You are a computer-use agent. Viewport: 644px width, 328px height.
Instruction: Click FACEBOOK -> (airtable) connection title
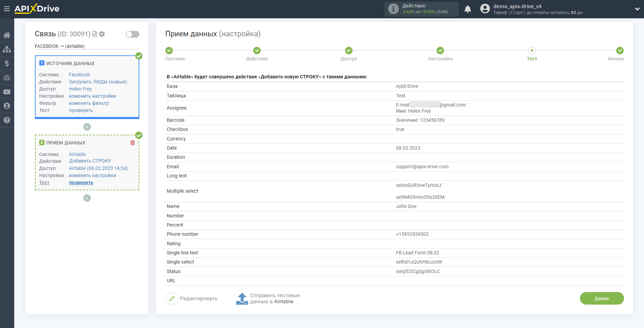pyautogui.click(x=60, y=46)
